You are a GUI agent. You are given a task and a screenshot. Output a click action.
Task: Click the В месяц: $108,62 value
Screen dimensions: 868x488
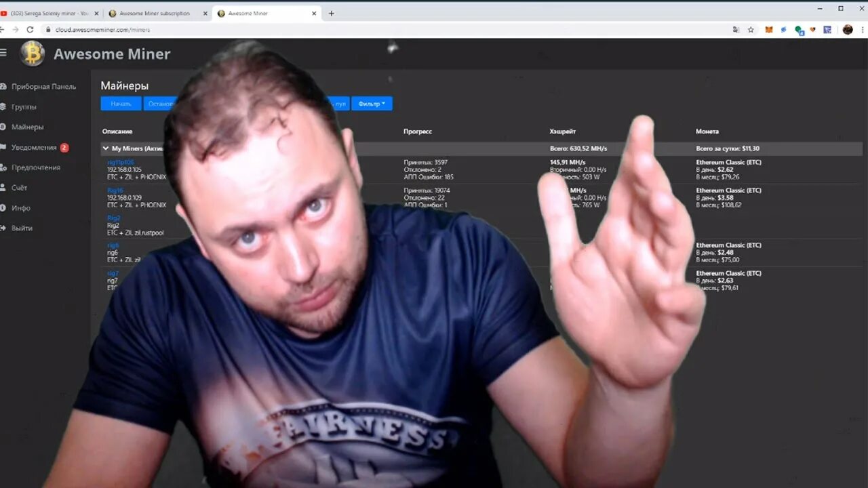click(719, 205)
